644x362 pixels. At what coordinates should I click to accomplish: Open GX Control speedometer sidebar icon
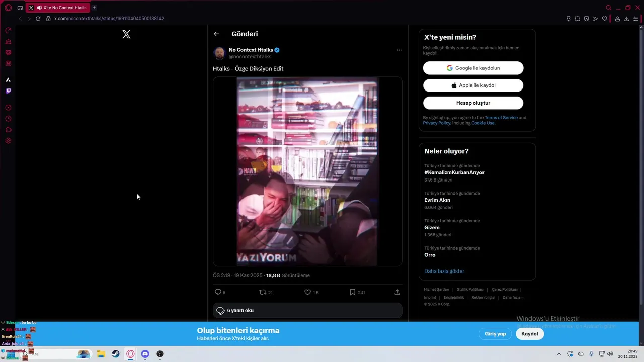[x=8, y=31]
